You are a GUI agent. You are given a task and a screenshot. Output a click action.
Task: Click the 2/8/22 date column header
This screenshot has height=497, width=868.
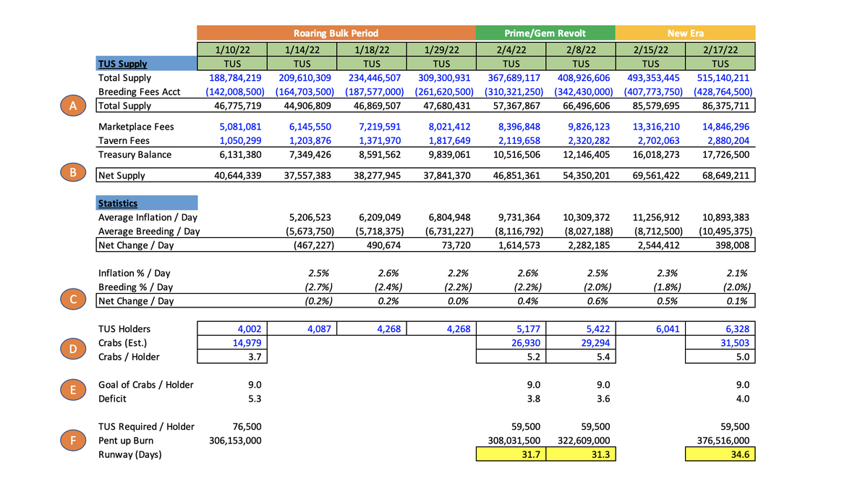coord(580,50)
